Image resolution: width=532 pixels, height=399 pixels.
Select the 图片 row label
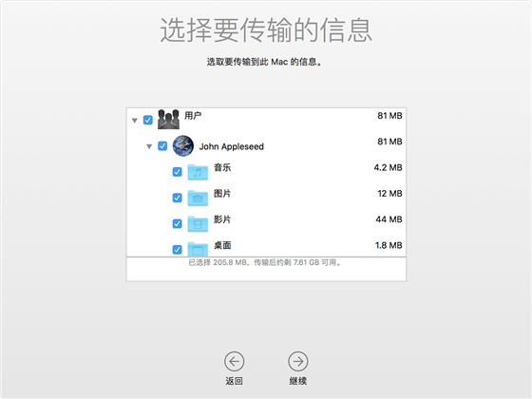coord(222,194)
